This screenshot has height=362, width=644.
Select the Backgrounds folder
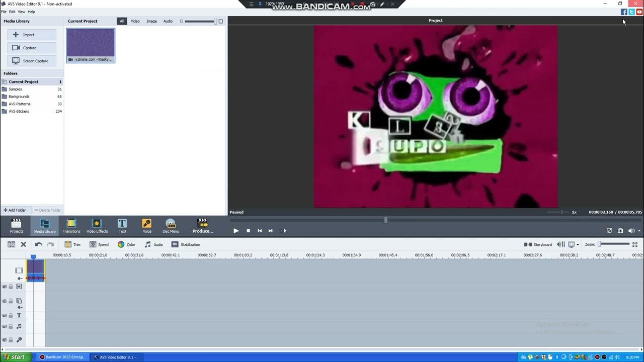point(32,97)
